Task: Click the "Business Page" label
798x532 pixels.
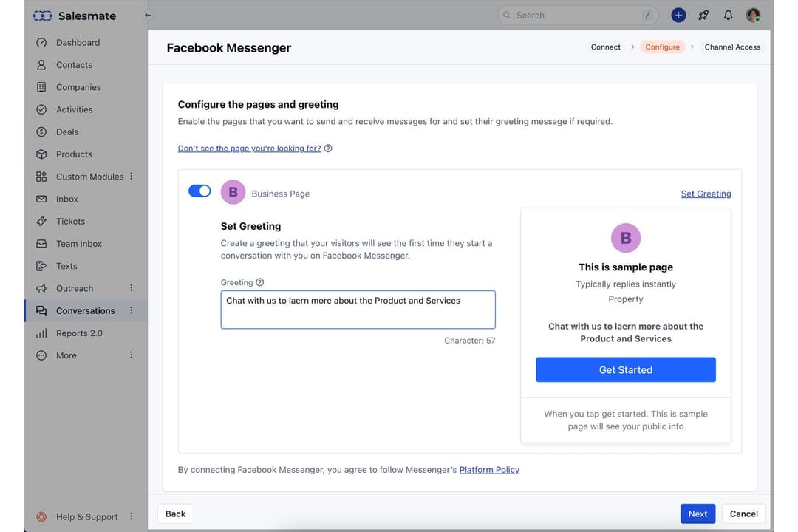Action: click(281, 194)
